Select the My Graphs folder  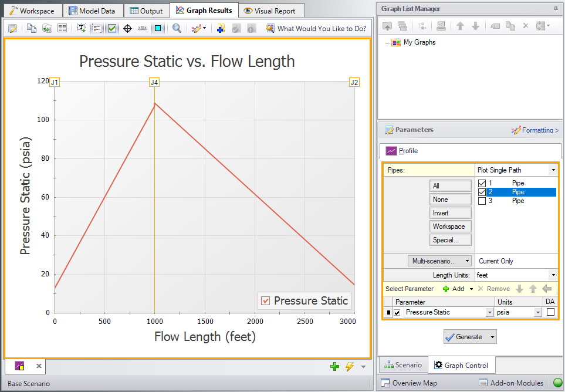419,42
